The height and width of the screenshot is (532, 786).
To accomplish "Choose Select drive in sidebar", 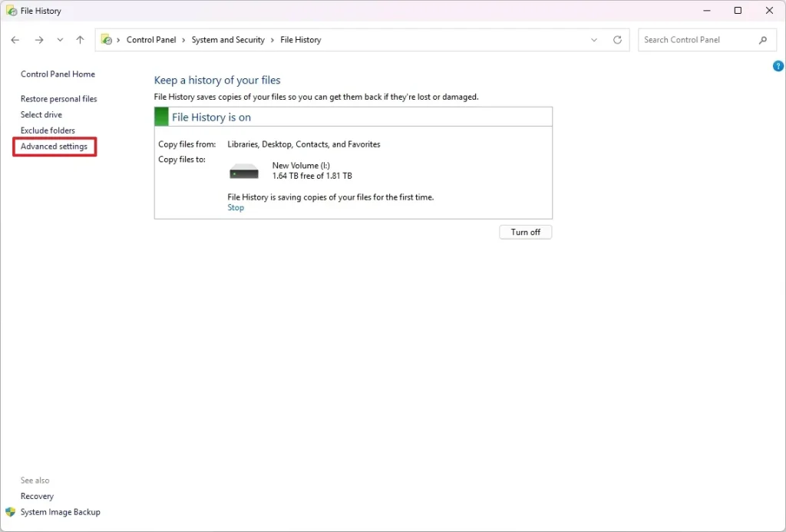I will 41,114.
